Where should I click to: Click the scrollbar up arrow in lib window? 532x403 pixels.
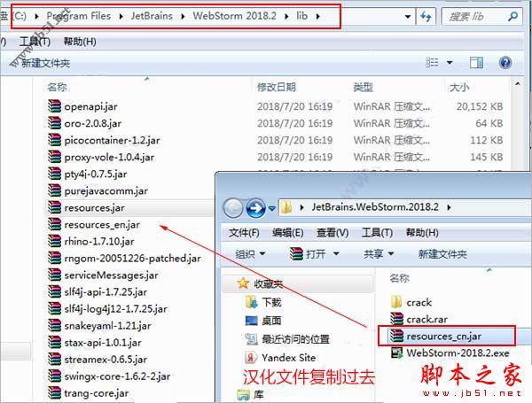point(518,84)
